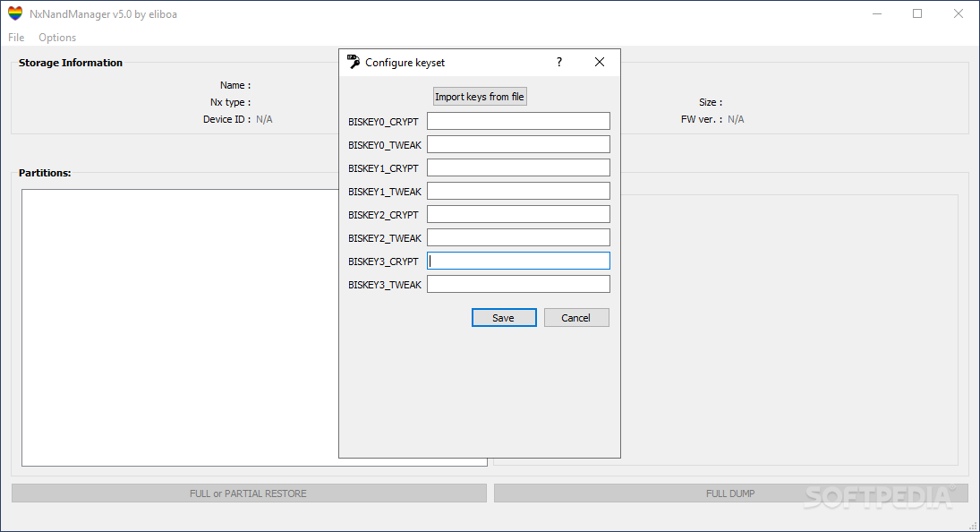Viewport: 980px width, 532px height.
Task: Click the Size label
Action: (x=711, y=102)
